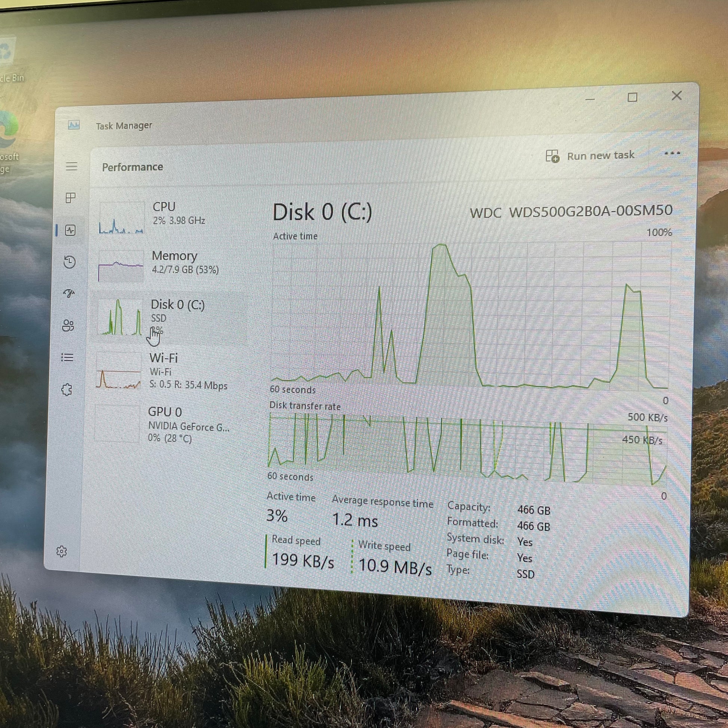Click the System disk Yes value
Screen dimensions: 728x728
(525, 542)
